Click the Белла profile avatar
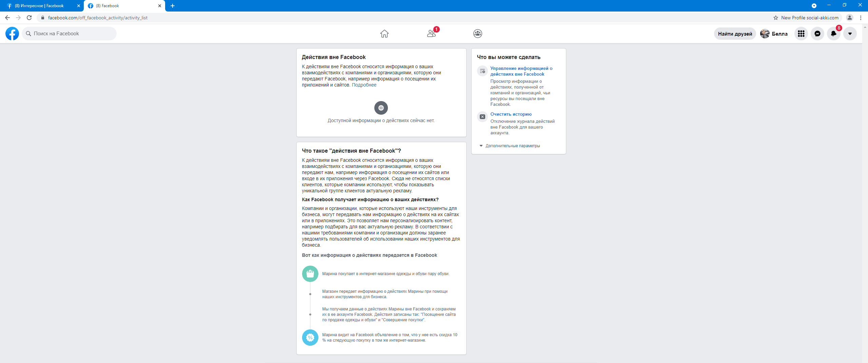This screenshot has width=868, height=363. click(x=765, y=34)
